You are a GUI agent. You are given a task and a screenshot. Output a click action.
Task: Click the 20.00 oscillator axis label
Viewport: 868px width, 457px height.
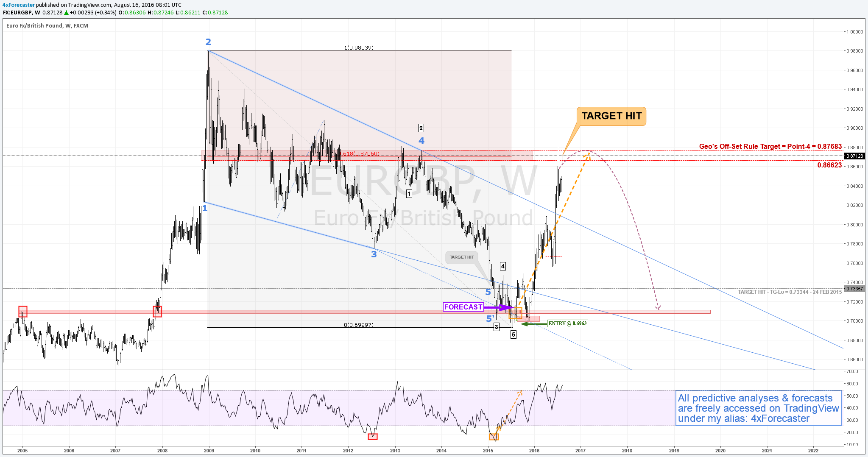coord(852,432)
